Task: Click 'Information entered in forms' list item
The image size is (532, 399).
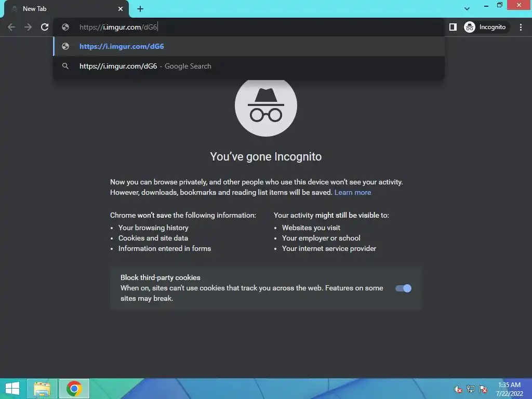Action: click(x=165, y=249)
